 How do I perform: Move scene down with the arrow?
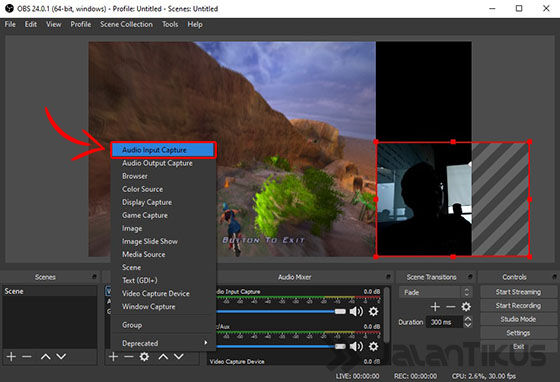click(61, 356)
